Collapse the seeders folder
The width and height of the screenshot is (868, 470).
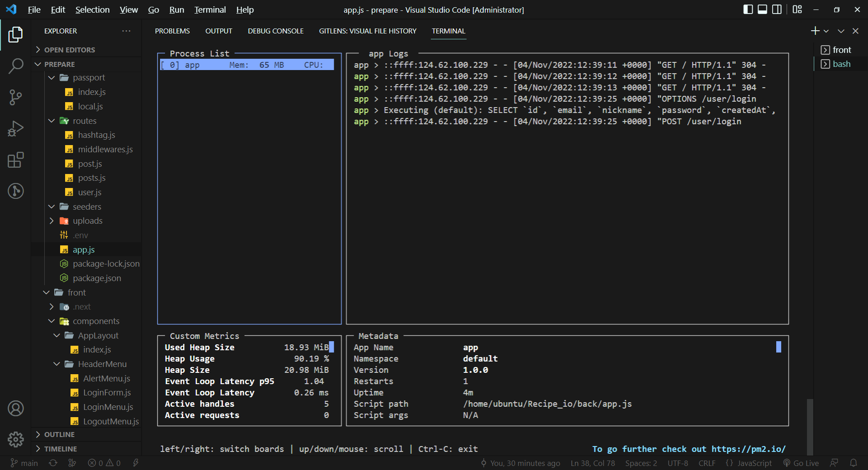(86, 207)
